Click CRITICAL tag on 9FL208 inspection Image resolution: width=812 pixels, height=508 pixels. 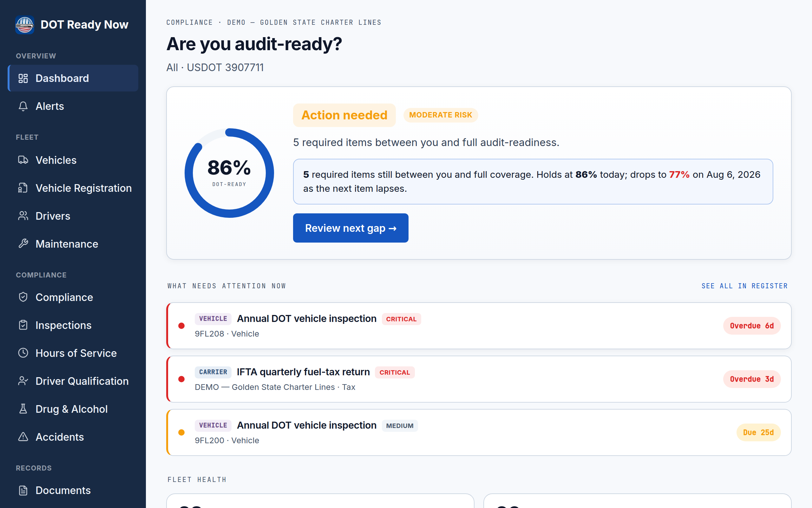[401, 319]
